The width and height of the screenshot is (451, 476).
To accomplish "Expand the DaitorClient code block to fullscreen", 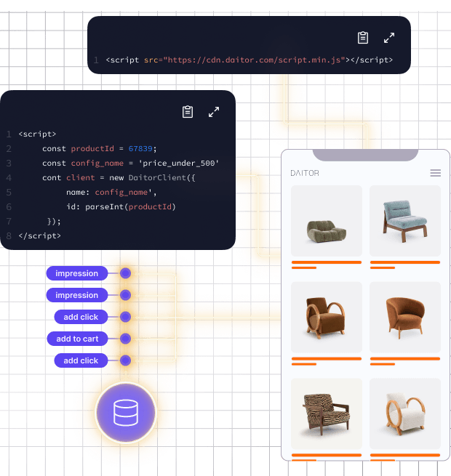I will pyautogui.click(x=214, y=112).
